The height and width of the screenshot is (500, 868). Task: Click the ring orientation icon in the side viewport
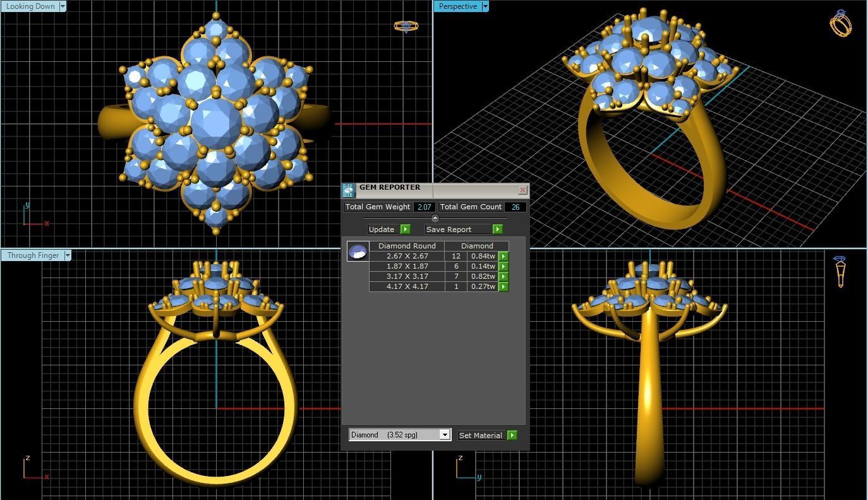point(840,271)
